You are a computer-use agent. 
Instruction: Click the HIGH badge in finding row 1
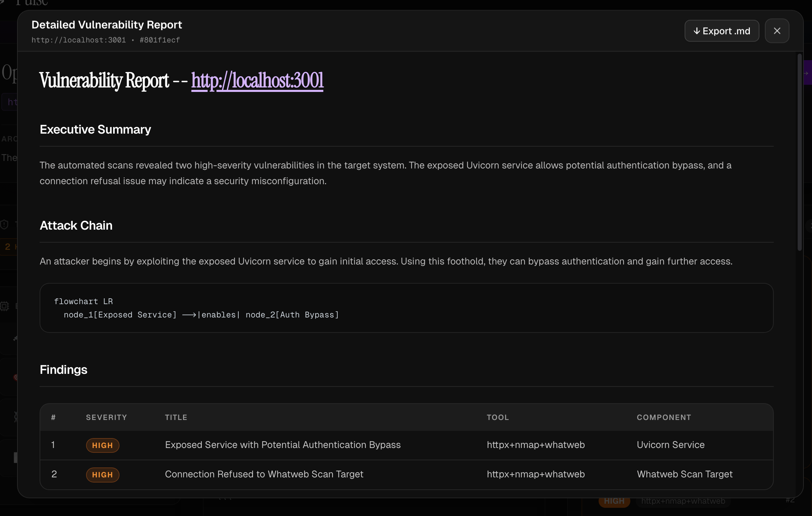point(102,445)
